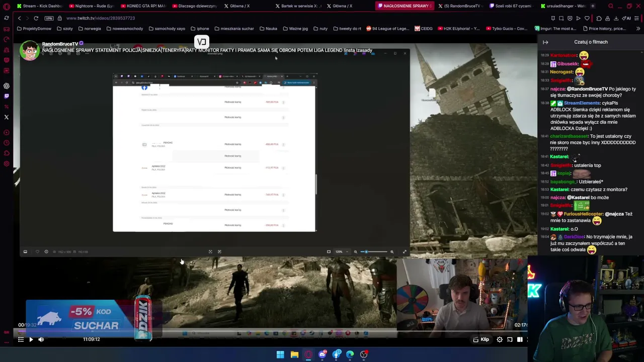Open the szoty bookmark folder
Screen dimensions: 644x362
[65, 29]
